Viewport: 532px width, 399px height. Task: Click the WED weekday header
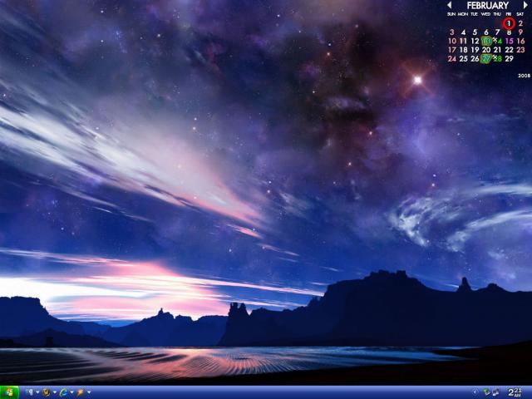click(x=485, y=14)
